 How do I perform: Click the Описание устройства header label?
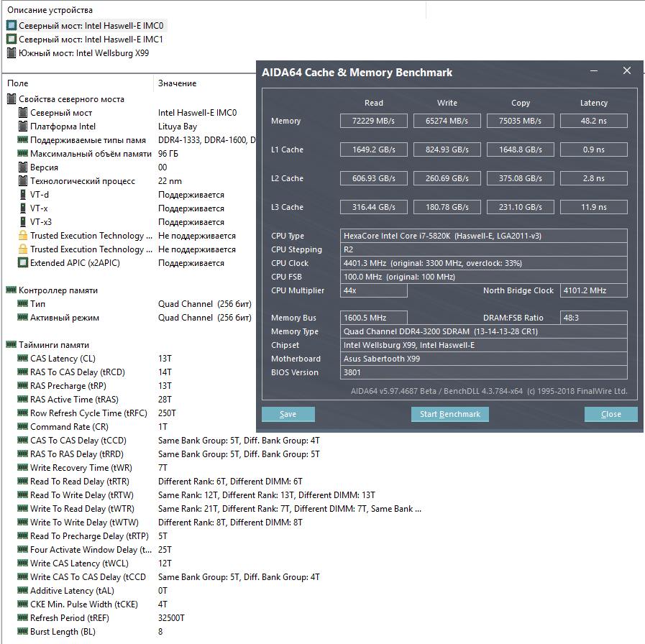[50, 10]
